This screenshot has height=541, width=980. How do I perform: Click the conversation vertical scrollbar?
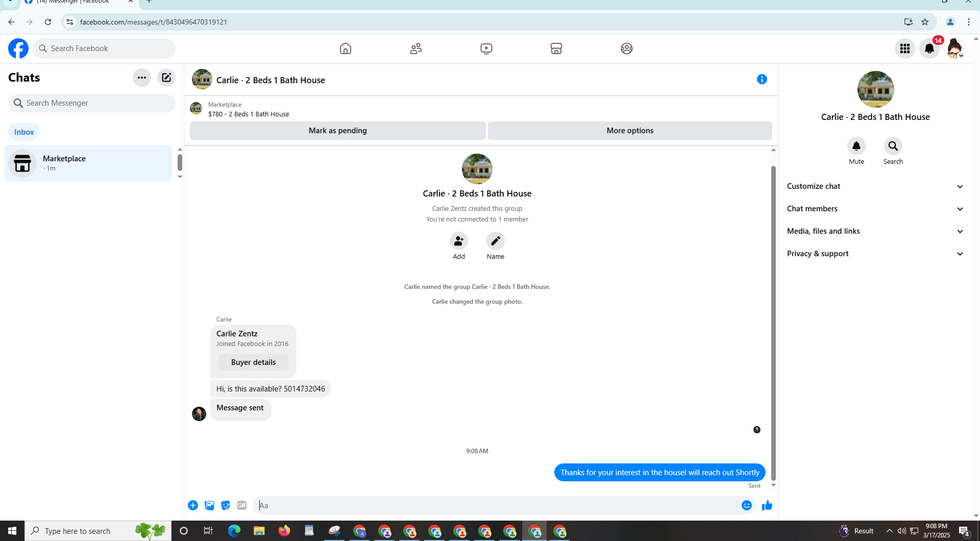(x=773, y=323)
